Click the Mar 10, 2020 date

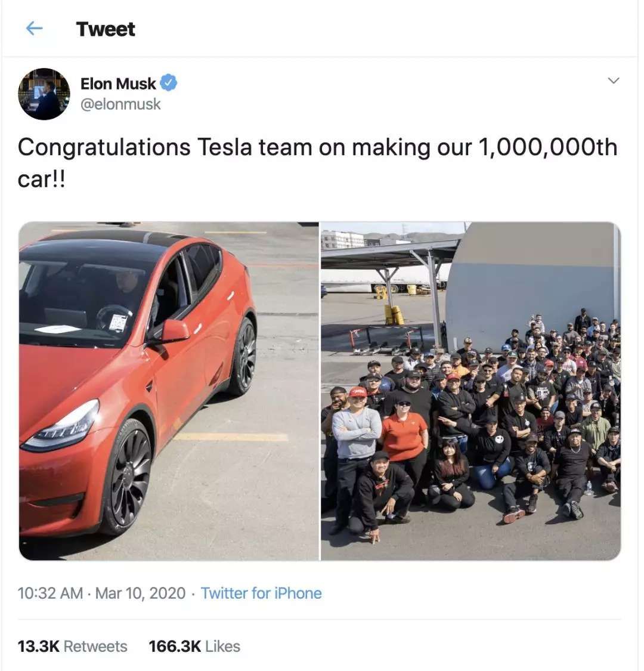pyautogui.click(x=140, y=593)
